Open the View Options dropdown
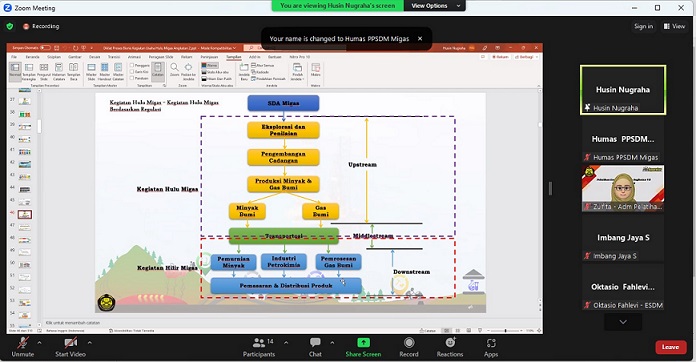Image resolution: width=696 pixels, height=362 pixels. [x=435, y=6]
